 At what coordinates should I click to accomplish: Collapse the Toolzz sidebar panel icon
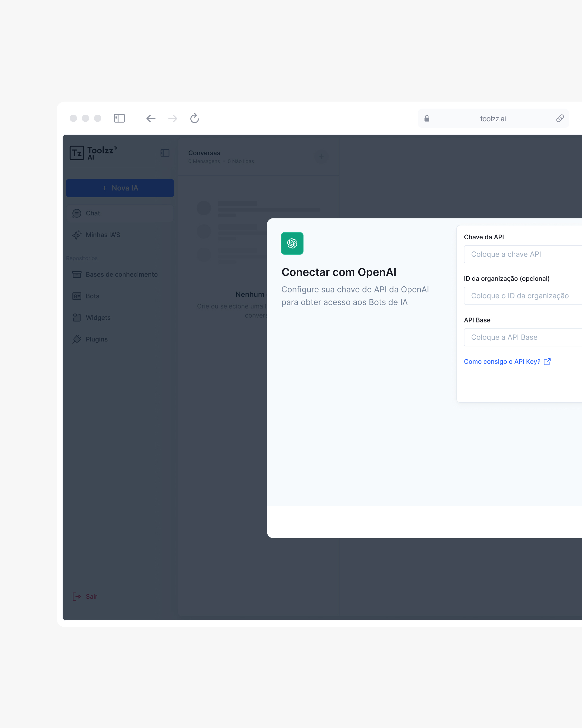[x=165, y=153]
